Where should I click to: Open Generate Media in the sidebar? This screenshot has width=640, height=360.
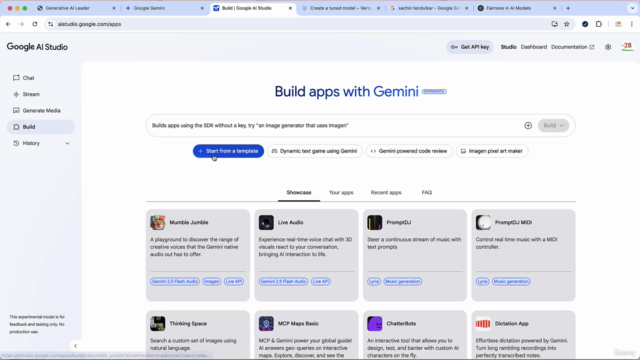40,111
